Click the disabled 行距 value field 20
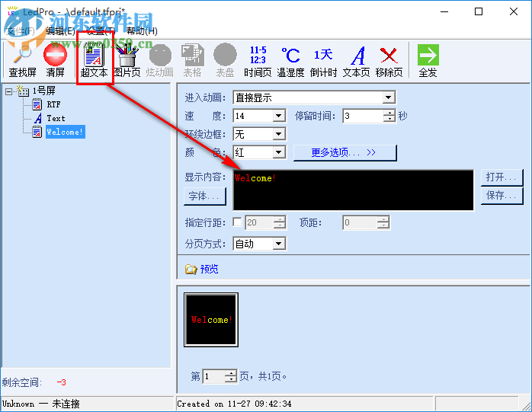This screenshot has width=532, height=412. coord(260,222)
